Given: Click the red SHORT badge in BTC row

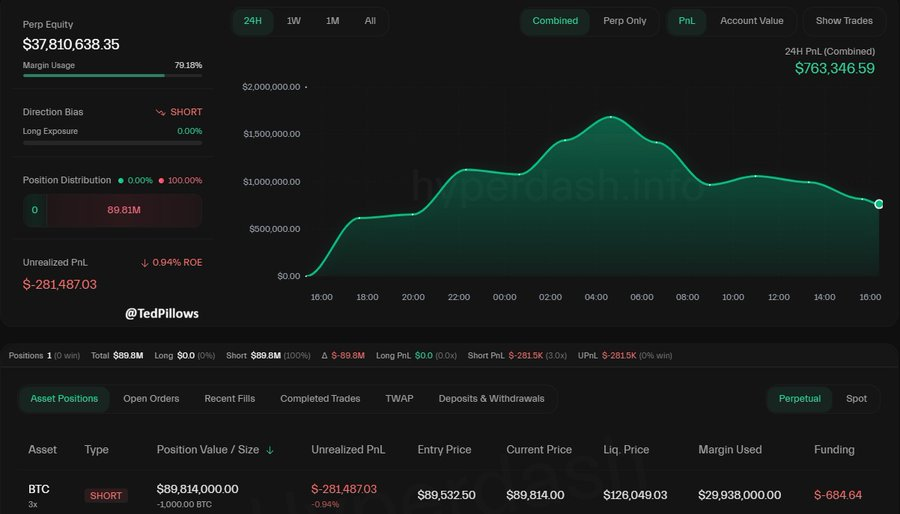Looking at the screenshot, I should (x=106, y=495).
